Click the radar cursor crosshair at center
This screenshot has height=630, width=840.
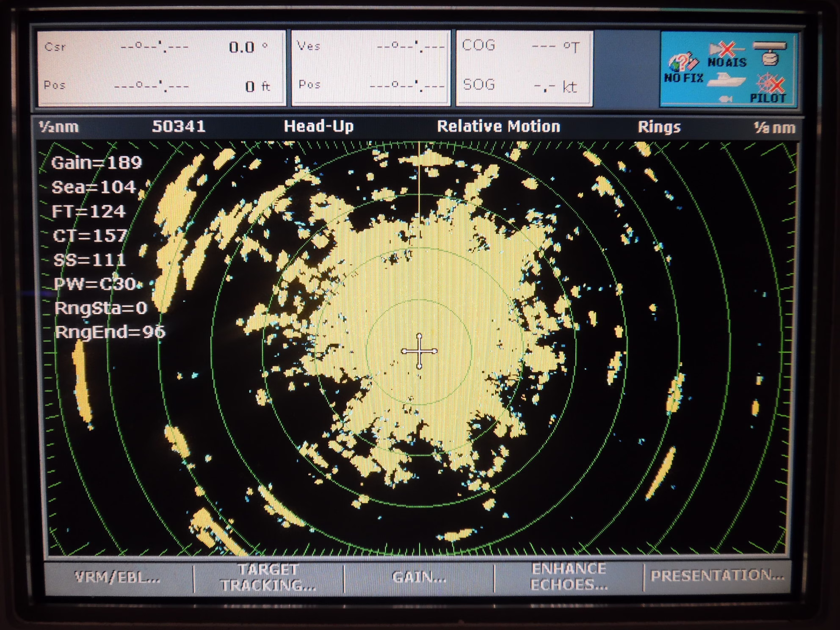[x=419, y=351]
